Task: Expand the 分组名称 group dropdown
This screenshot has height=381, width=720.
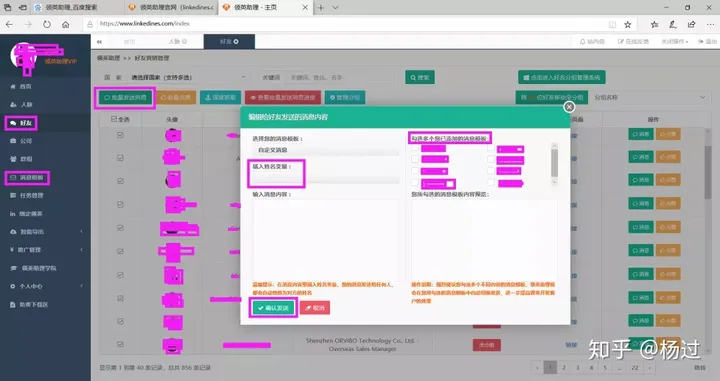Action: click(649, 97)
